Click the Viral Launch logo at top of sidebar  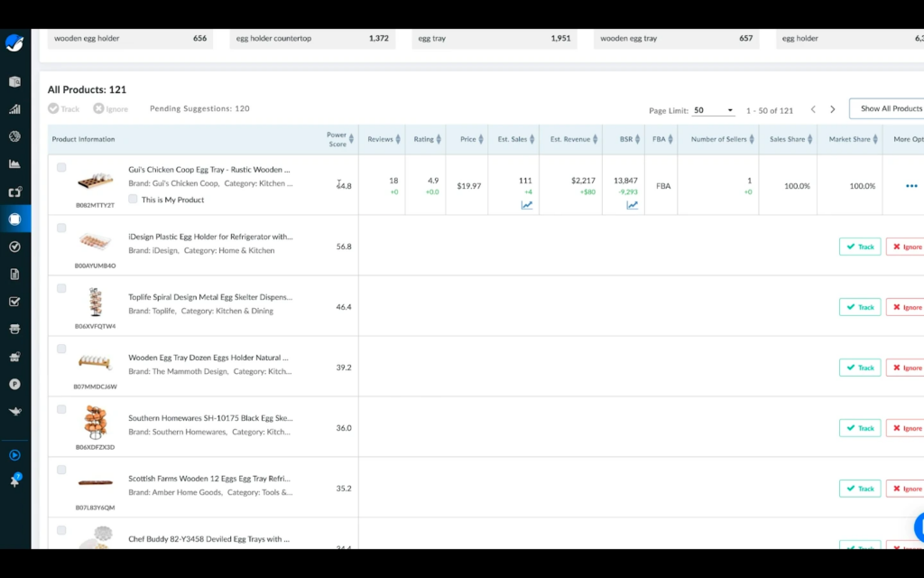point(14,42)
